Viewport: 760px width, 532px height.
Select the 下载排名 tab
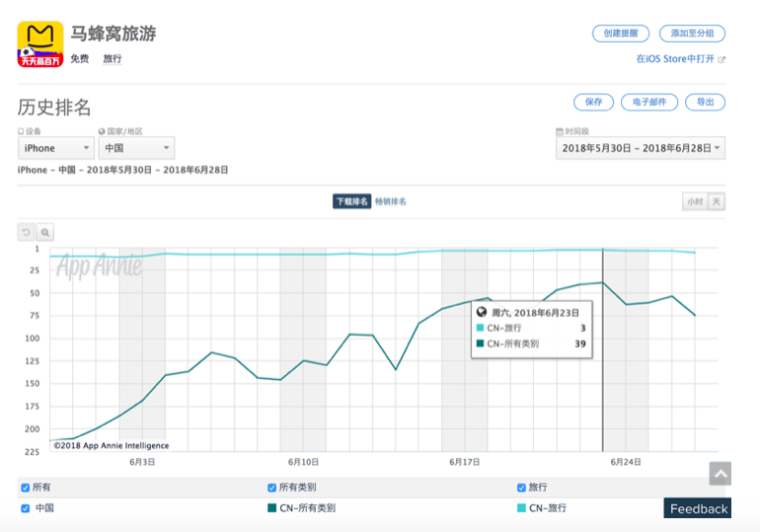[x=352, y=201]
